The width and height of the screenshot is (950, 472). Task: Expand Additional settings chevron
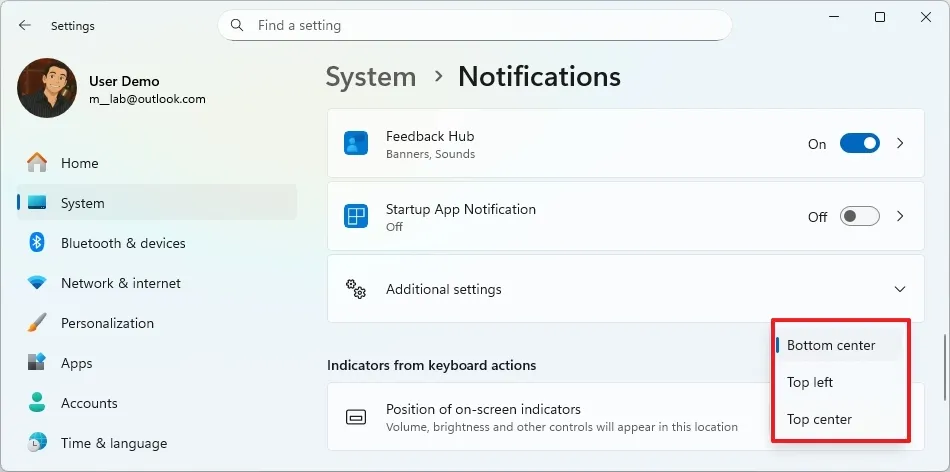pyautogui.click(x=900, y=289)
